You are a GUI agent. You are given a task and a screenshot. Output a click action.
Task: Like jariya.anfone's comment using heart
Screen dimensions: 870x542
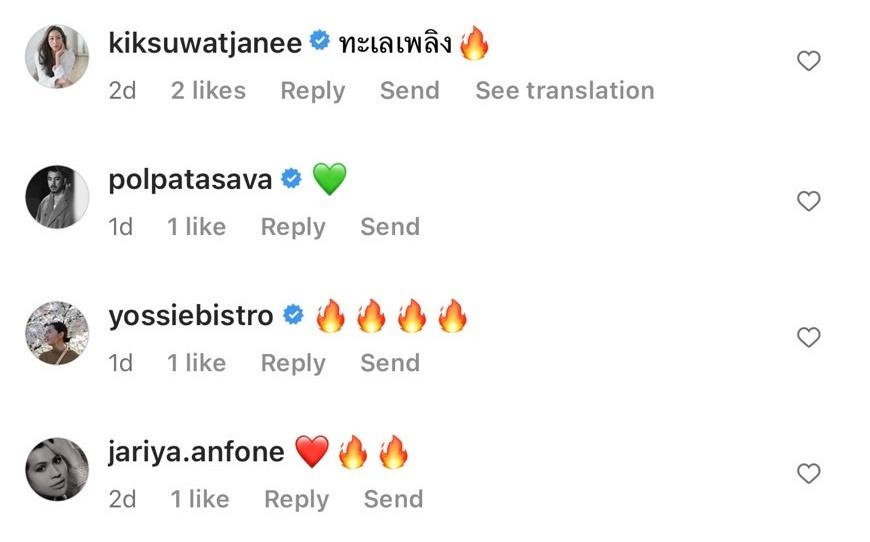click(x=808, y=473)
